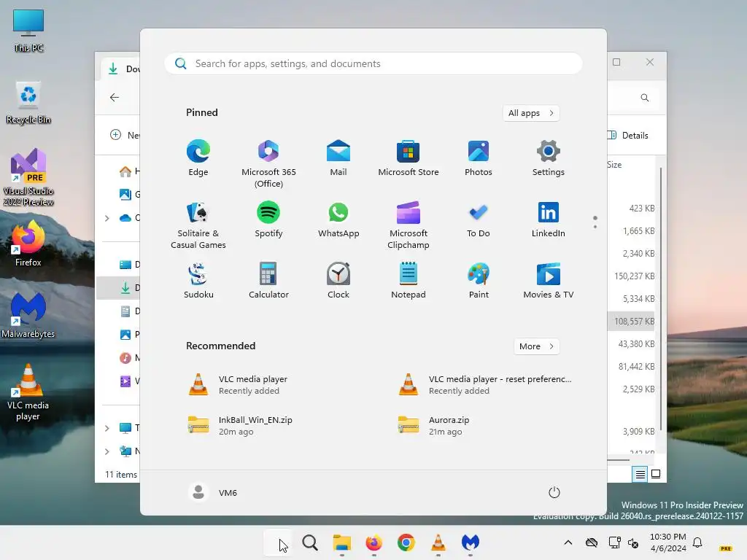The height and width of the screenshot is (560, 747).
Task: Click Back arrow in File Explorer
Action: pos(115,98)
